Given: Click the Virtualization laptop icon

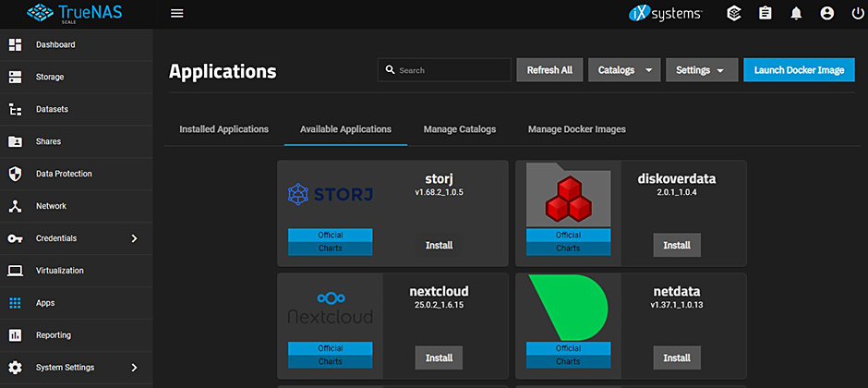Looking at the screenshot, I should pyautogui.click(x=15, y=271).
